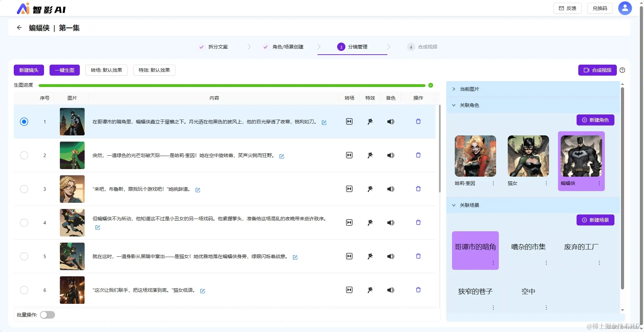644x332 pixels.
Task: Select the radio button for shot 4
Action: (24, 222)
